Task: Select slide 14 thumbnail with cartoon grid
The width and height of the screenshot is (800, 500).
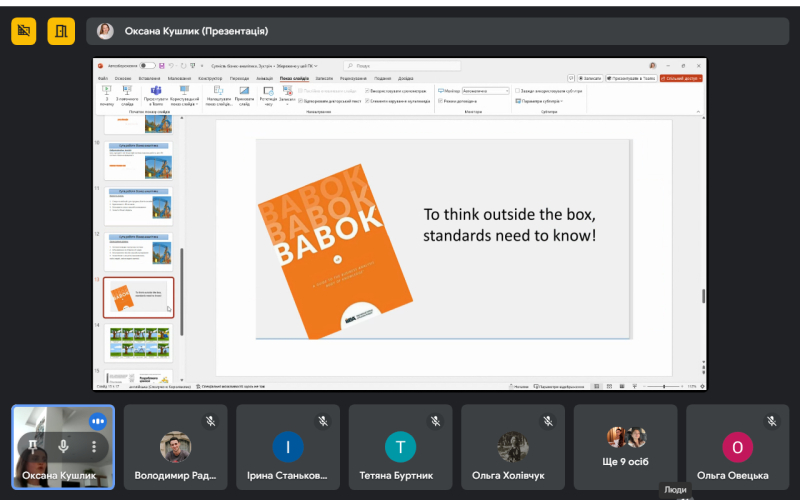Action: pos(138,343)
